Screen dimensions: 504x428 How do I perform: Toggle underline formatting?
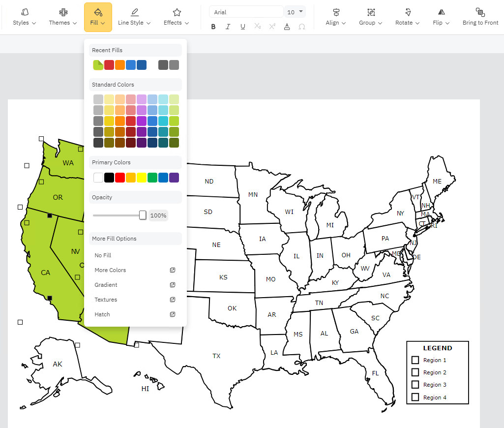click(x=242, y=27)
